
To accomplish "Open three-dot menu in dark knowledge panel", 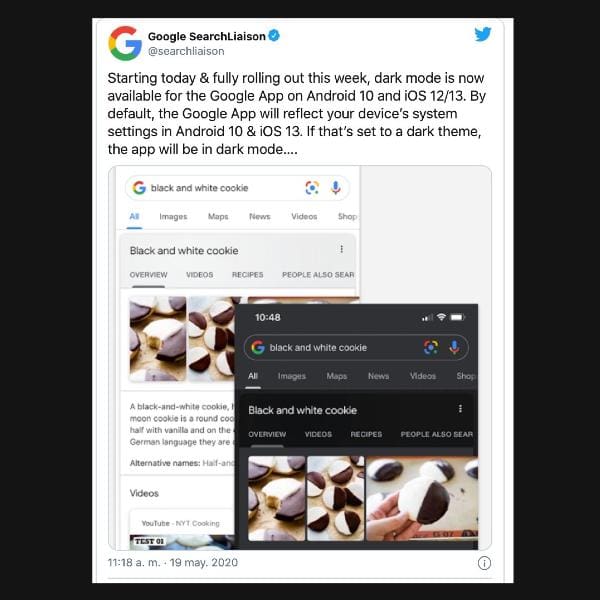I will tap(460, 409).
